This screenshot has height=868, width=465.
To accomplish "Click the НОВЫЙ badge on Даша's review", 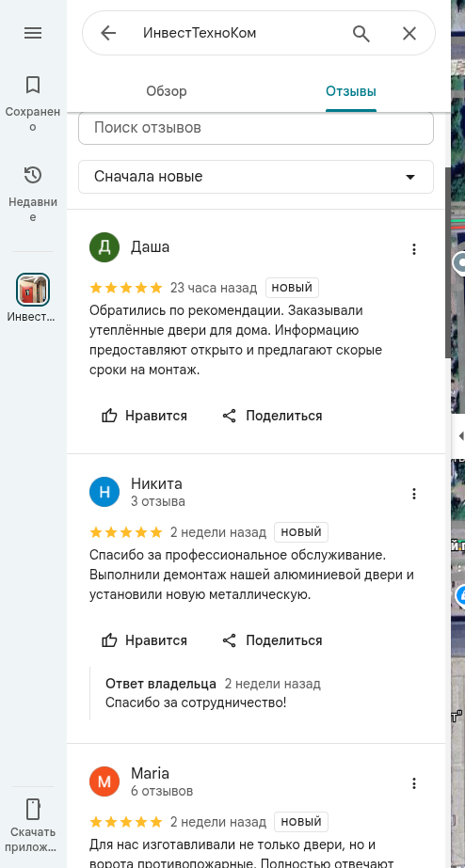I will (292, 288).
